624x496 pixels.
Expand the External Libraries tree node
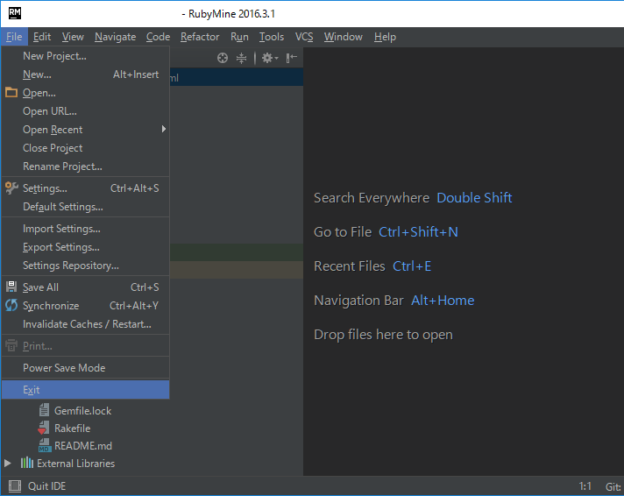coord(9,464)
